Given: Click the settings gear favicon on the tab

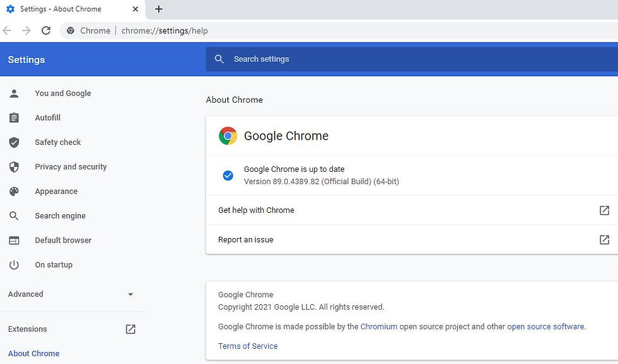Looking at the screenshot, I should (x=11, y=9).
